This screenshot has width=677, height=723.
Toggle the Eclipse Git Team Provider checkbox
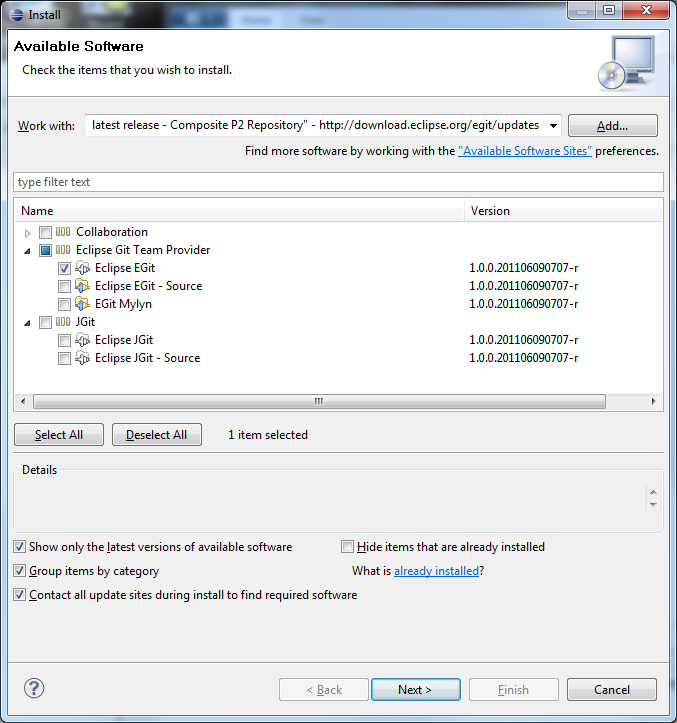[x=45, y=250]
